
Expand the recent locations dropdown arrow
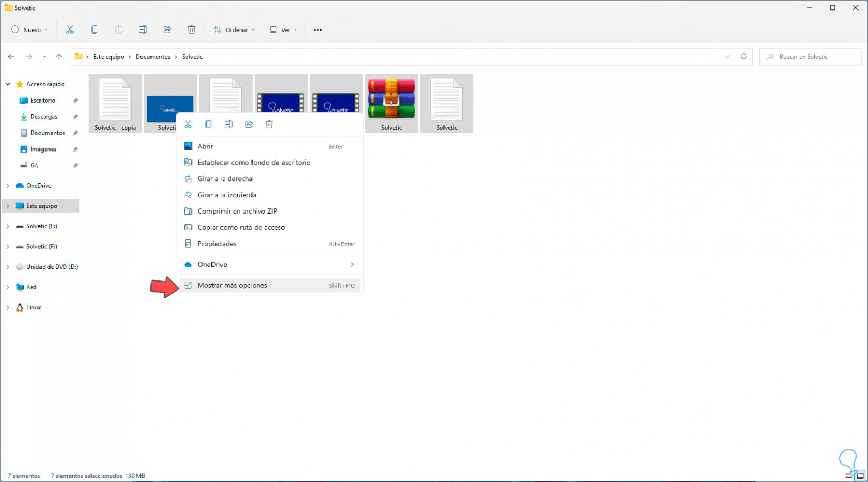click(44, 57)
